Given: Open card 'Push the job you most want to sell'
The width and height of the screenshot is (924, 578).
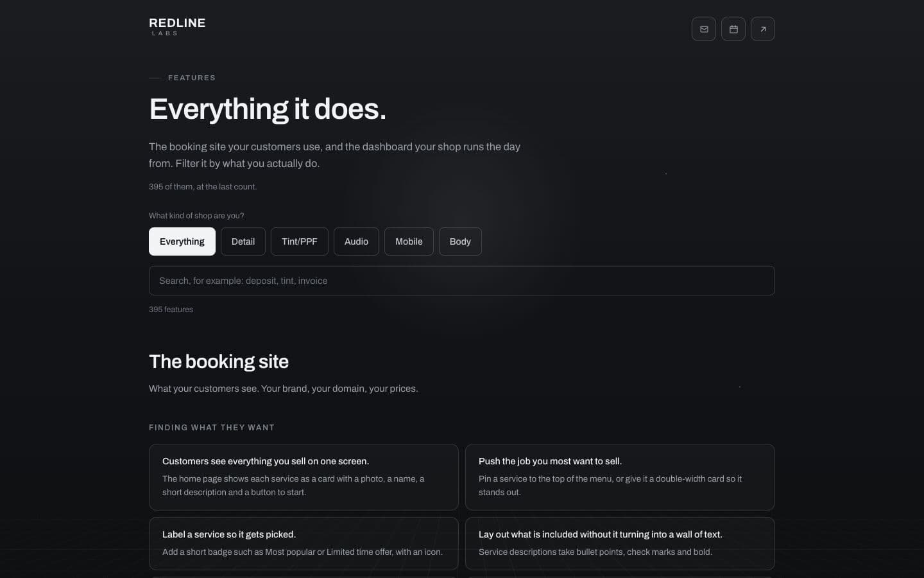Looking at the screenshot, I should pyautogui.click(x=620, y=477).
